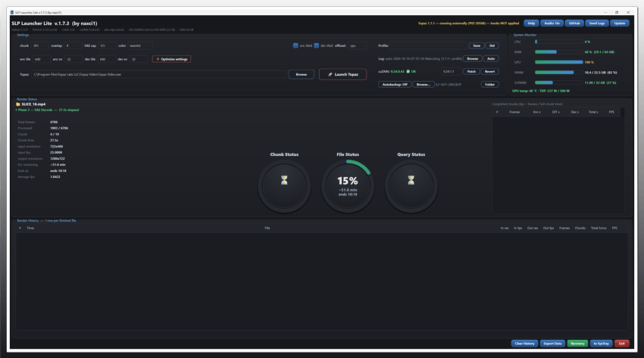This screenshot has width=644, height=358.
Task: Click the chunk input field
Action: point(40,45)
